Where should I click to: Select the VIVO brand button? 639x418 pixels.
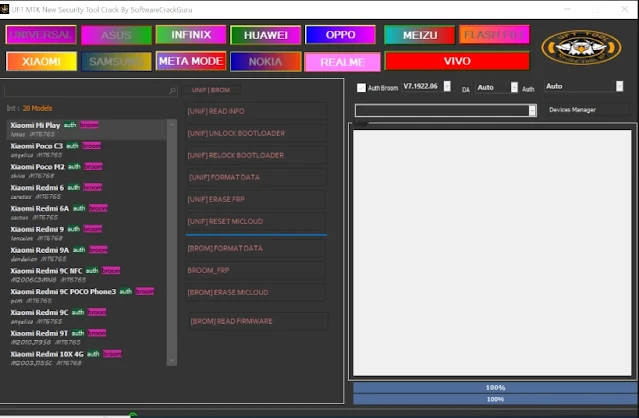click(x=457, y=61)
